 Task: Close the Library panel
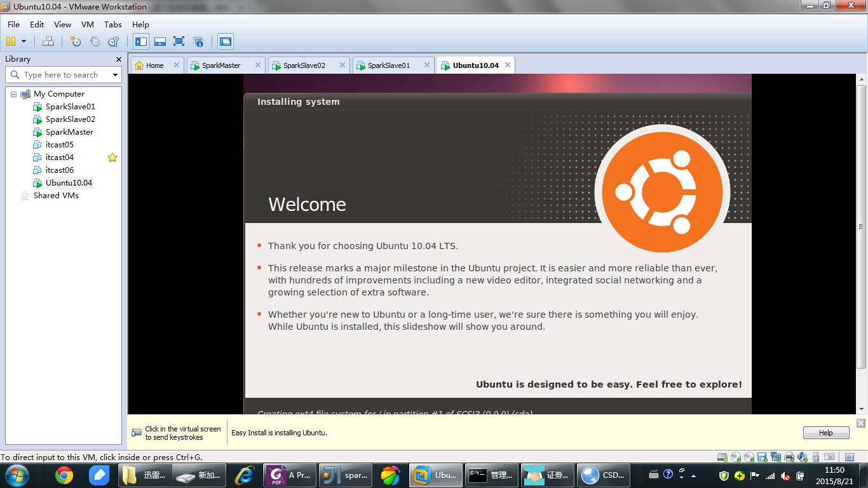pyautogui.click(x=118, y=59)
